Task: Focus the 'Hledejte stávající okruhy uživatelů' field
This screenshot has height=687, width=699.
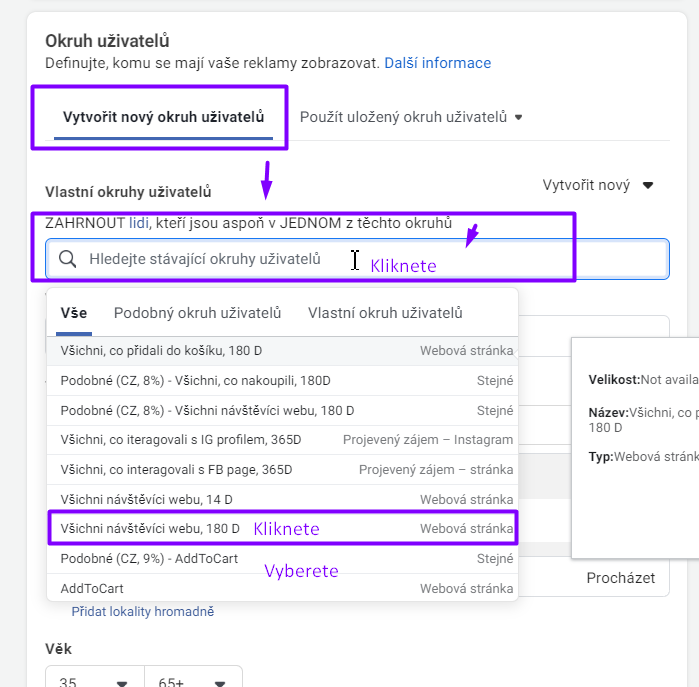Action: coord(357,259)
